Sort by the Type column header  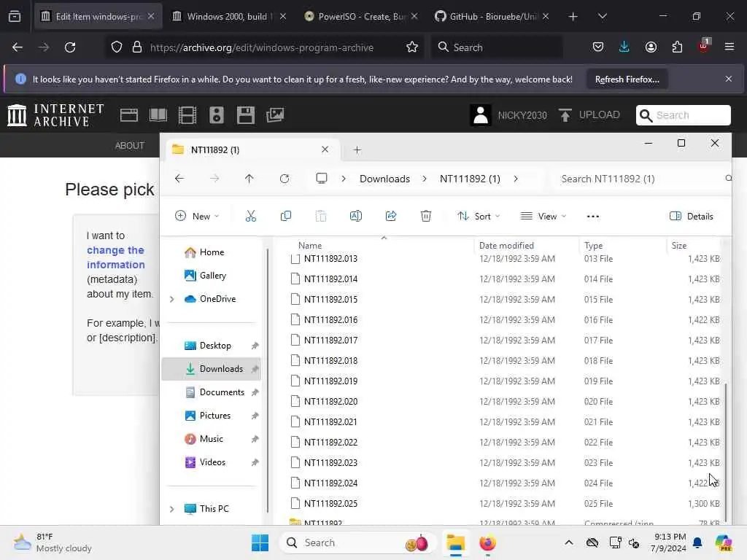point(593,246)
